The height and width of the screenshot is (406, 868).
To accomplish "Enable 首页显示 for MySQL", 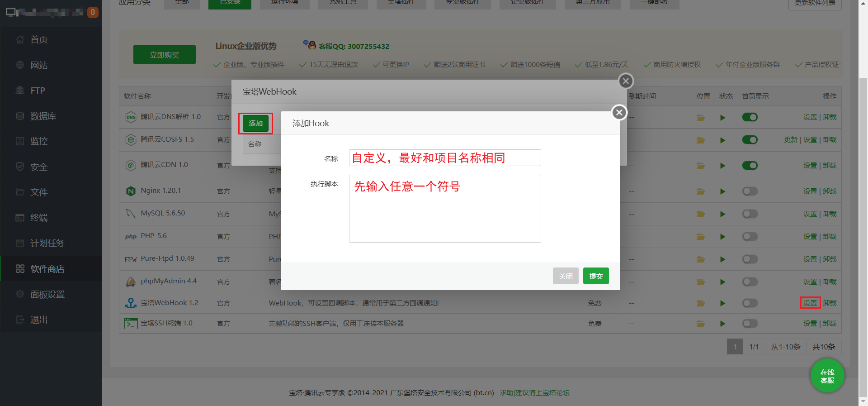I will click(x=750, y=214).
